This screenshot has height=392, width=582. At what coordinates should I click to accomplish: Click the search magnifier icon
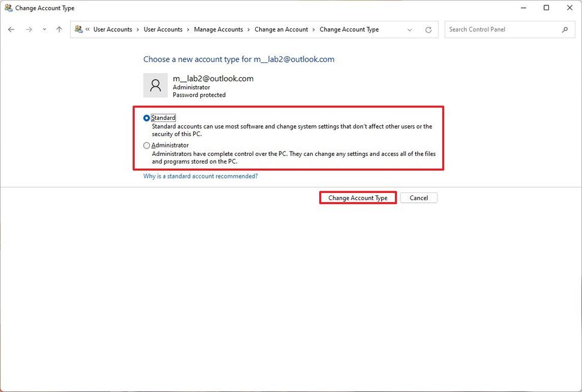coord(565,29)
